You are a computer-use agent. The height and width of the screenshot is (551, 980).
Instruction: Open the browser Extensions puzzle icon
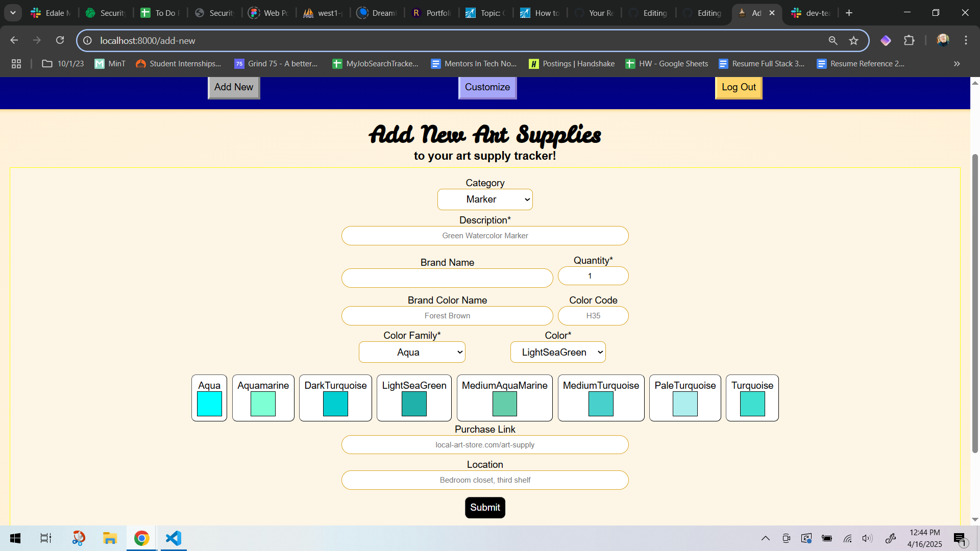click(x=909, y=40)
